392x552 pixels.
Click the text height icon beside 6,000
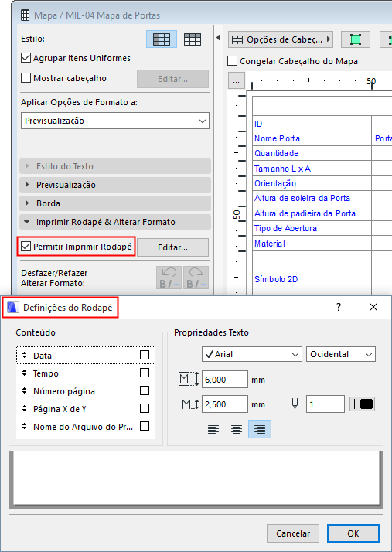(x=189, y=379)
